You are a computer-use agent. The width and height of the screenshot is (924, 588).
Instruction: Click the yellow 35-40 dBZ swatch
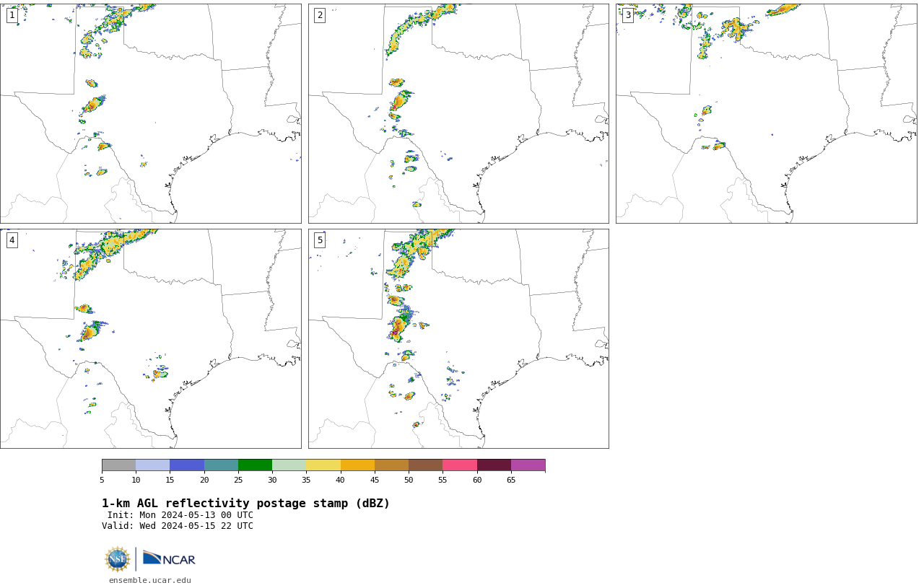323,465
